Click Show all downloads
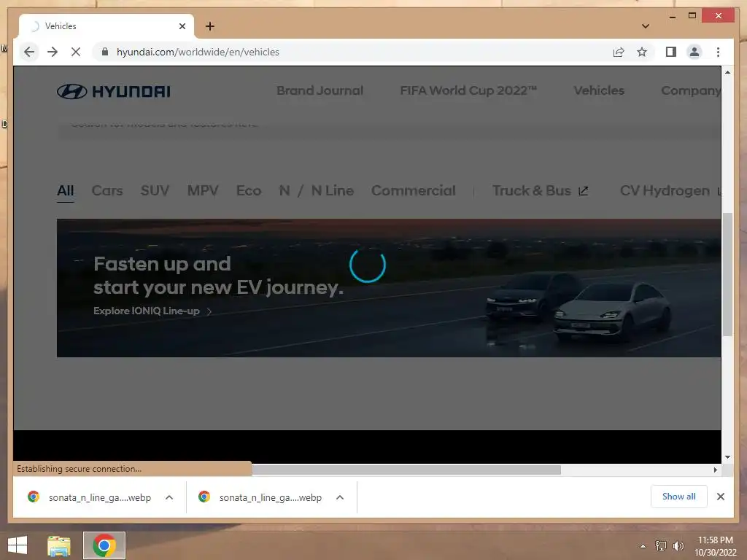The width and height of the screenshot is (747, 560). click(679, 496)
